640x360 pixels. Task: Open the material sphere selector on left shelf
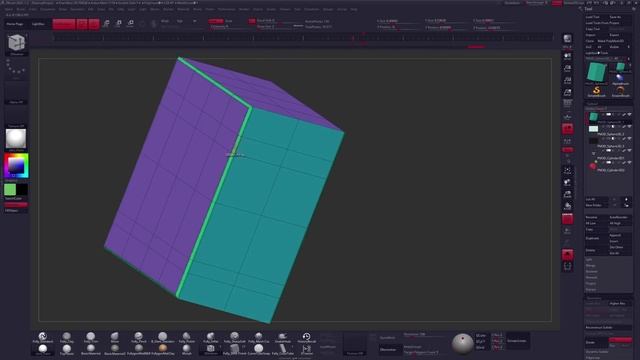coord(16,140)
